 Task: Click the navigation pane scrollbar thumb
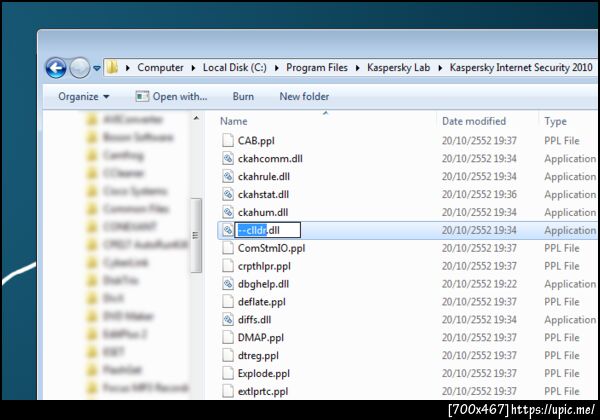click(x=196, y=235)
